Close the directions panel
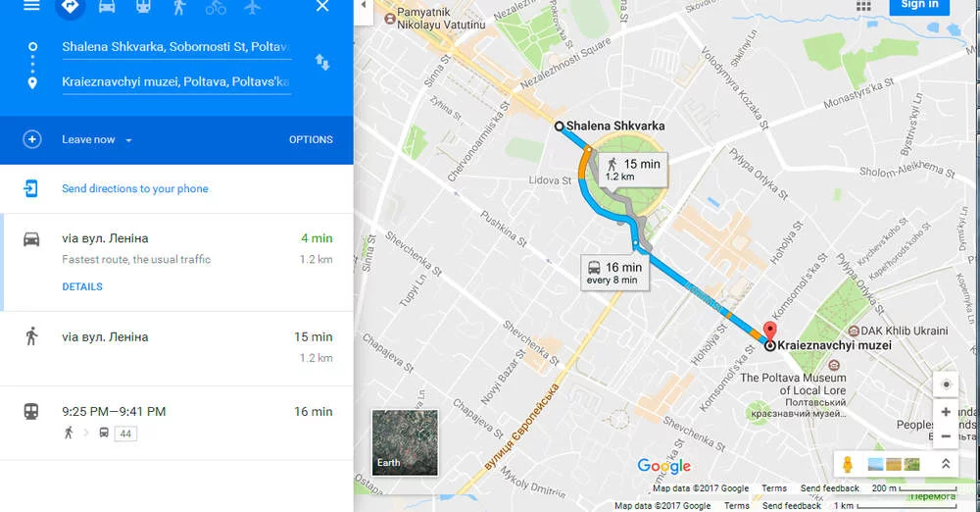Image resolution: width=980 pixels, height=512 pixels. coord(321,6)
